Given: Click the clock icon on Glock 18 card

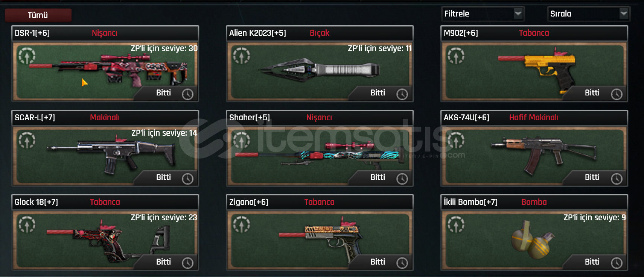Looking at the screenshot, I should pos(187,263).
